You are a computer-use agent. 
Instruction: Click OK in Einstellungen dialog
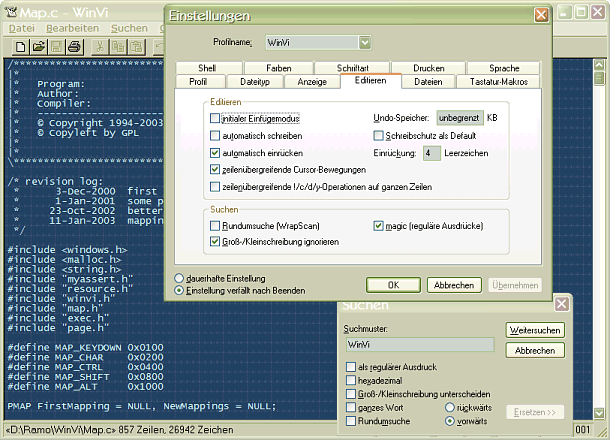(x=393, y=285)
